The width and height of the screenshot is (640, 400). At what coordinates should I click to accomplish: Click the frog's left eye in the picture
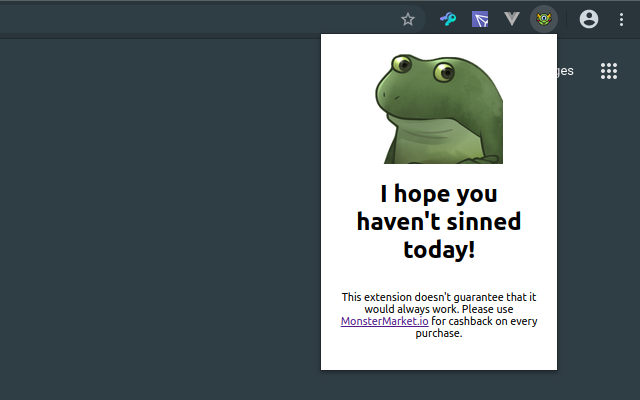coord(402,66)
